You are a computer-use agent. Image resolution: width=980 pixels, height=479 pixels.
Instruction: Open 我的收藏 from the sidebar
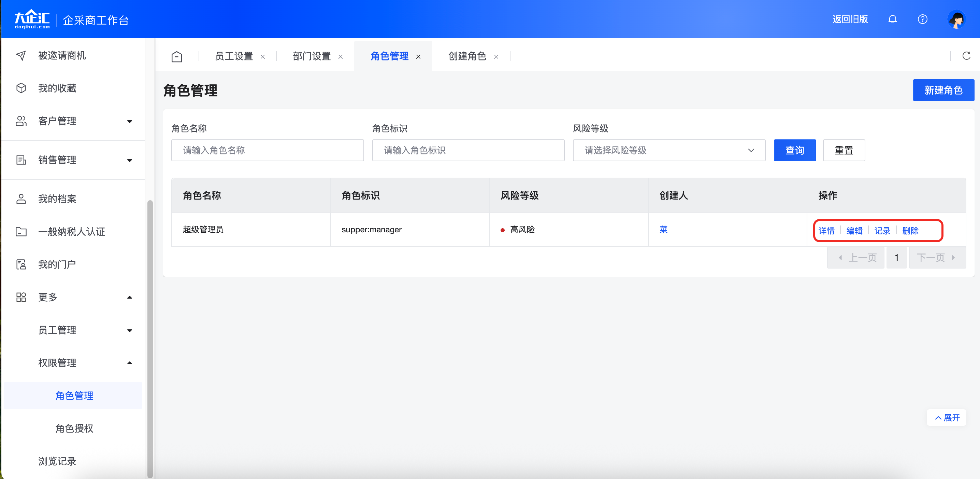click(57, 88)
